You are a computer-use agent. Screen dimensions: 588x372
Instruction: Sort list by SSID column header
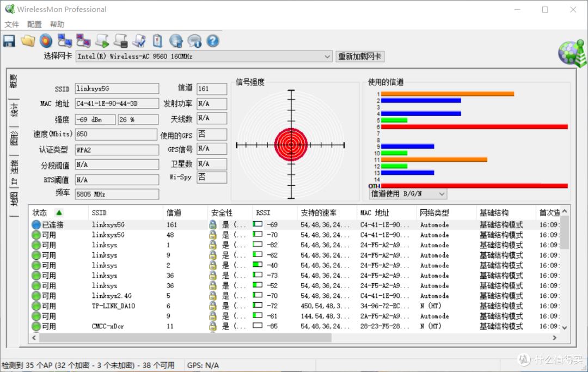click(x=126, y=212)
